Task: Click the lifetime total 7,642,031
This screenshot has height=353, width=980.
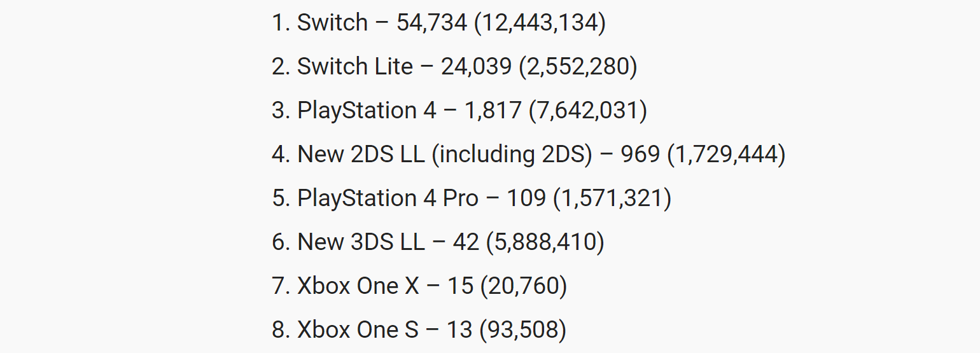Action: click(x=588, y=111)
